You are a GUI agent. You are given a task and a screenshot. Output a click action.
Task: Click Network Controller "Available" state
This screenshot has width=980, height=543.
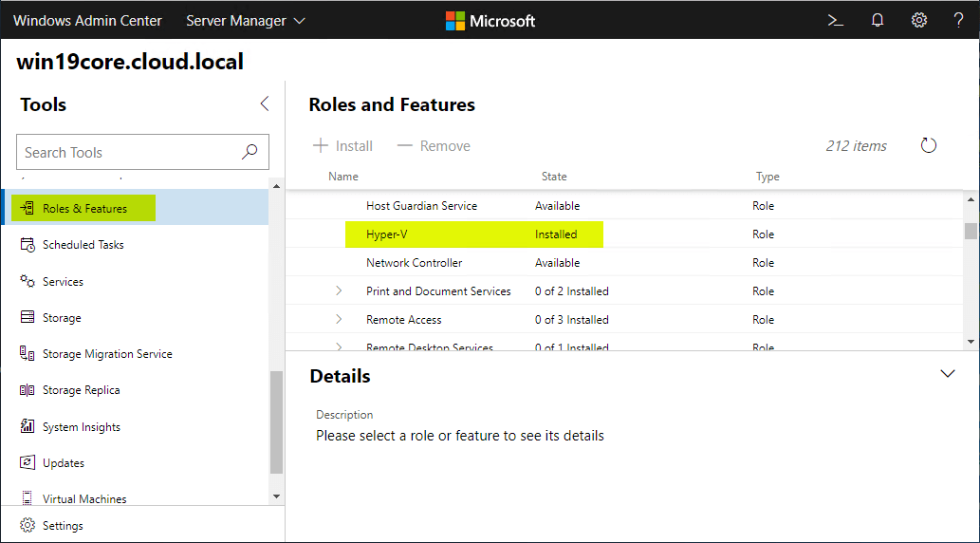[x=557, y=263]
